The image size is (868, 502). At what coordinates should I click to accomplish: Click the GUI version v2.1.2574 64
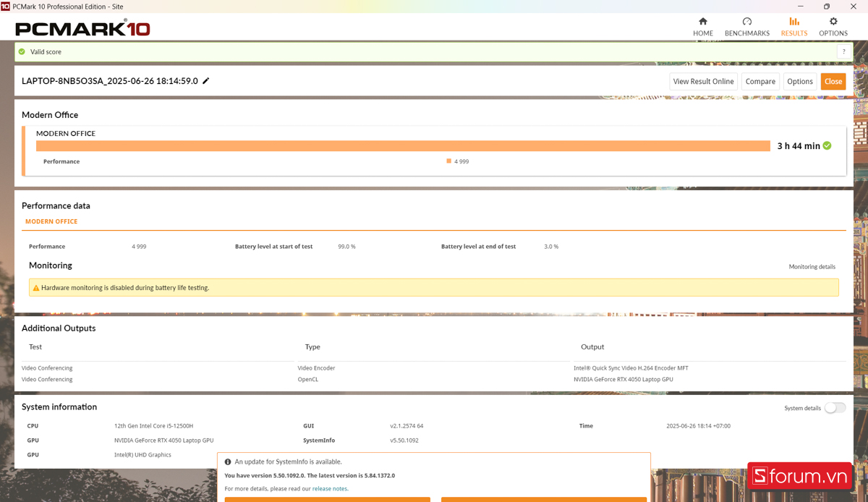pos(407,426)
